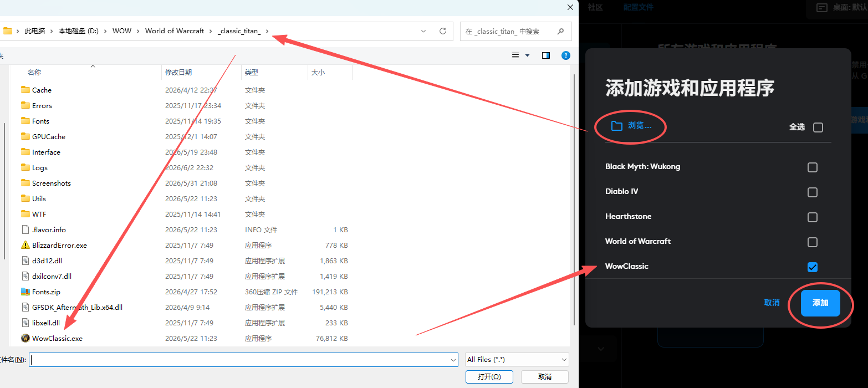Select the Utils folder icon
The width and height of the screenshot is (868, 388).
click(x=25, y=198)
